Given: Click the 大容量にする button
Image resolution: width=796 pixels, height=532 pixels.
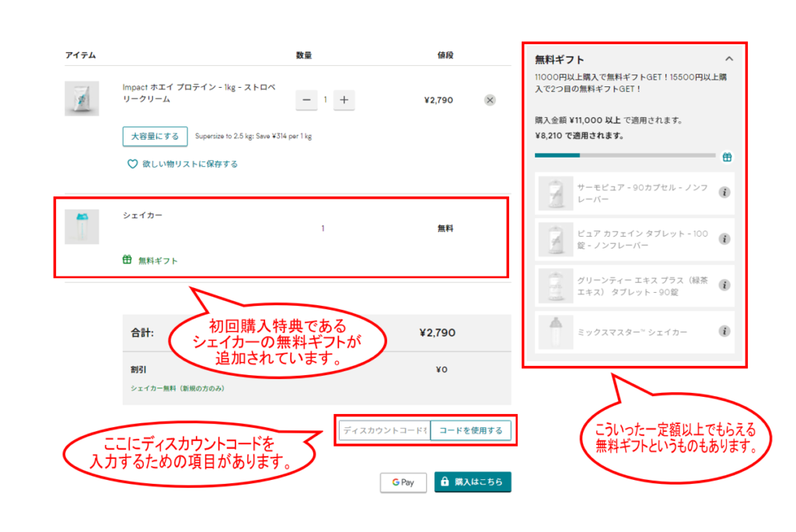Looking at the screenshot, I should click(x=155, y=137).
